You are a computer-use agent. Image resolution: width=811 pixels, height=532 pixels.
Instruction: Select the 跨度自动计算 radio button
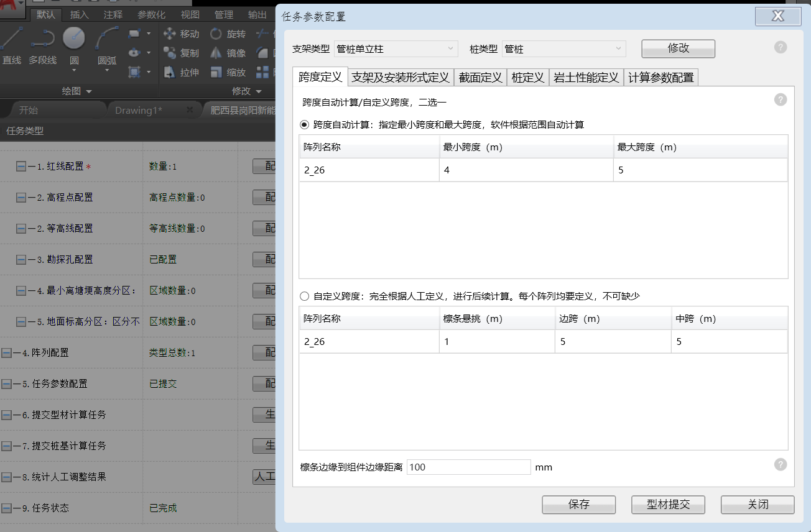click(x=304, y=125)
